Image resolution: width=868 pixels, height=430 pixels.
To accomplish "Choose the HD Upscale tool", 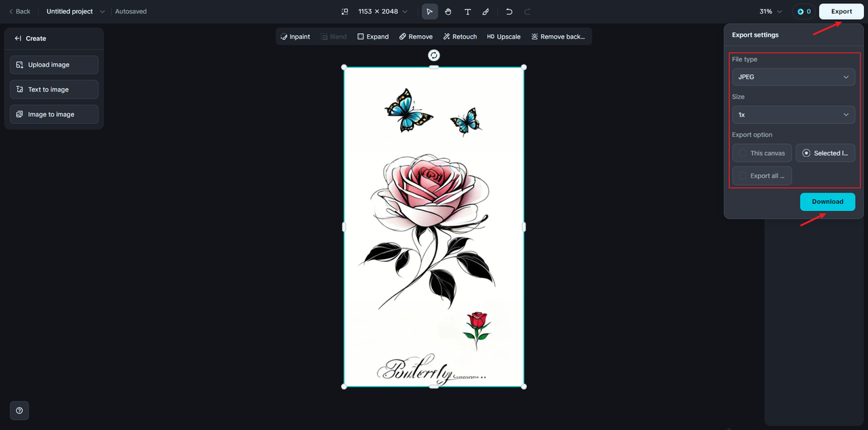I will coord(504,37).
